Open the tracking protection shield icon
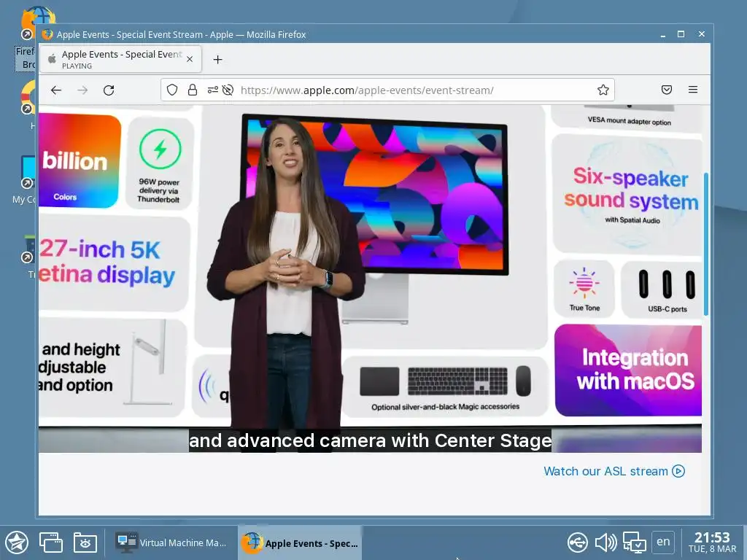The height and width of the screenshot is (560, 747). coord(172,90)
